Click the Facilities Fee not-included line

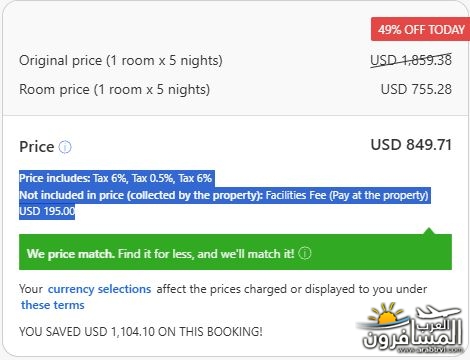point(224,195)
